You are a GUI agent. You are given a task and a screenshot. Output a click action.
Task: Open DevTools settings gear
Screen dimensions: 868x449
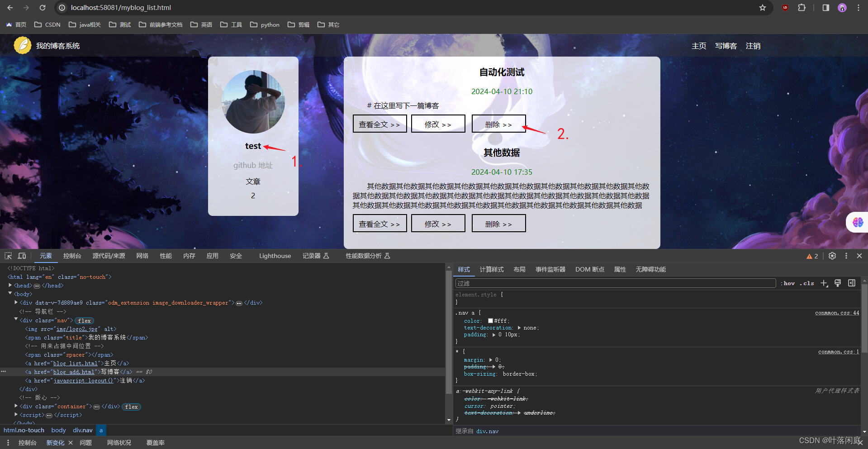832,256
